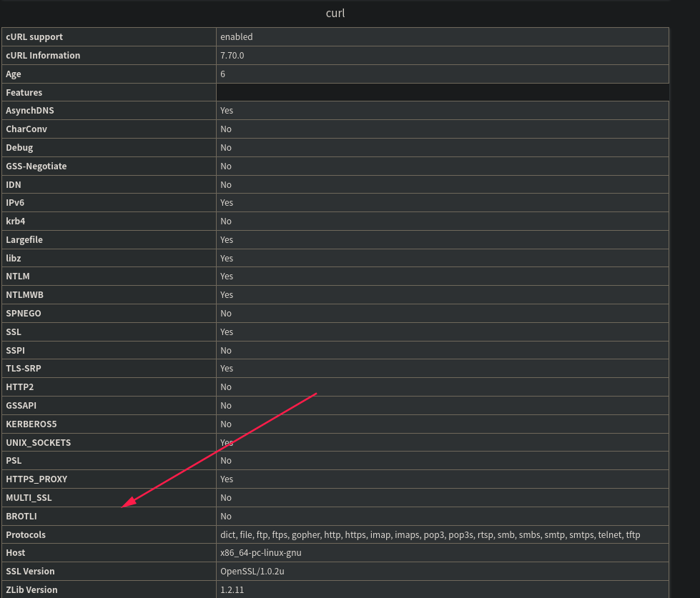
Task: Select the "No" value in the GSS-Negotiate row
Action: [226, 166]
